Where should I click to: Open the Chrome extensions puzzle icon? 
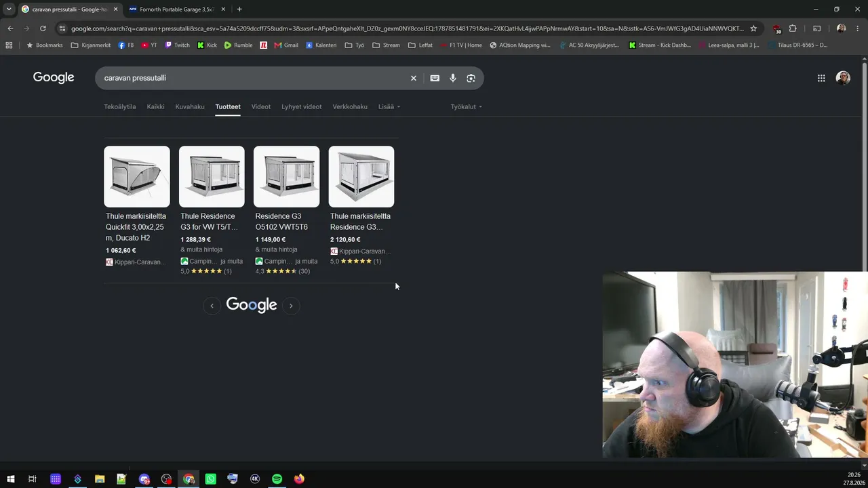(x=793, y=28)
